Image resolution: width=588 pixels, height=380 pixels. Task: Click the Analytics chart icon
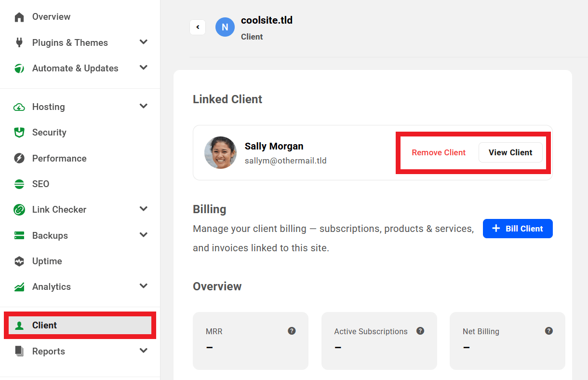pos(19,287)
